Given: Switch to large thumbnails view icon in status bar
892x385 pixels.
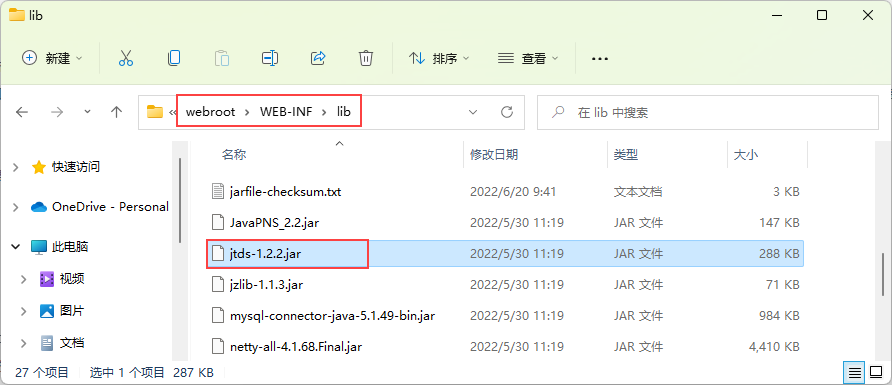Looking at the screenshot, I should click(x=876, y=373).
